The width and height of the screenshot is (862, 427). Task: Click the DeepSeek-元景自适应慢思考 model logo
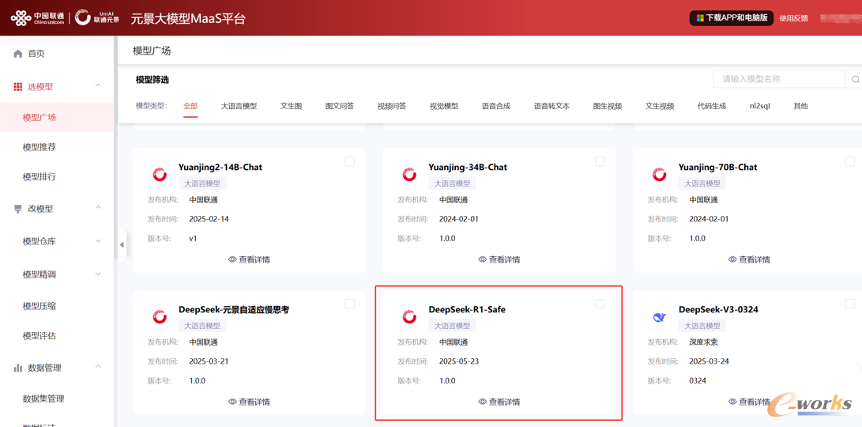tap(160, 317)
